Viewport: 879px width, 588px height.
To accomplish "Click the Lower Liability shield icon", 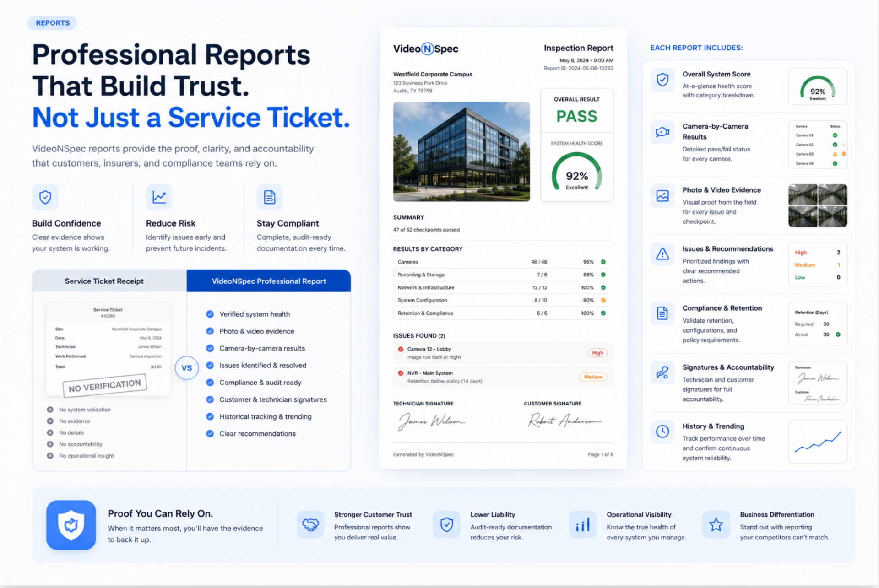I will point(446,524).
